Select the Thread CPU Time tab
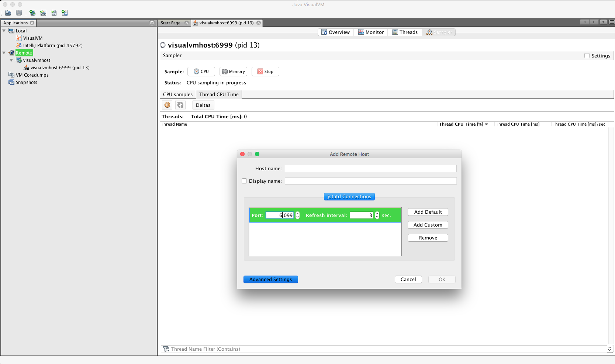Screen dimensions: 615x364 tap(219, 95)
